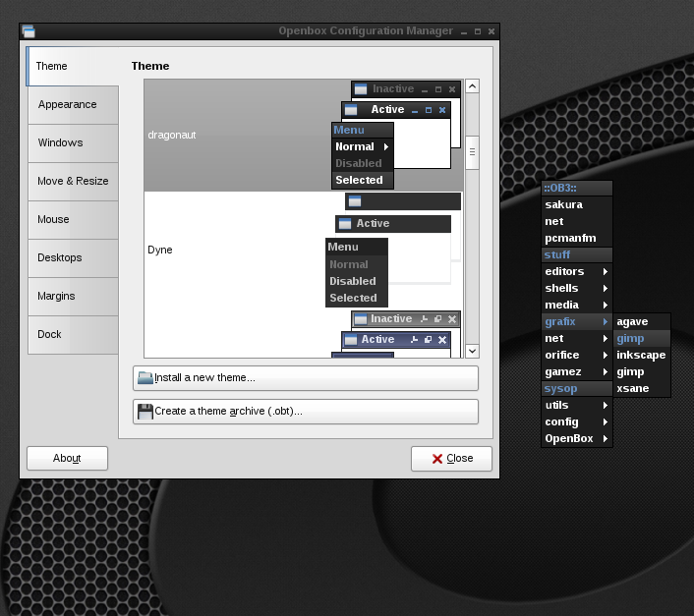Launch inkscape from grafix submenu
This screenshot has width=694, height=616.
point(642,355)
